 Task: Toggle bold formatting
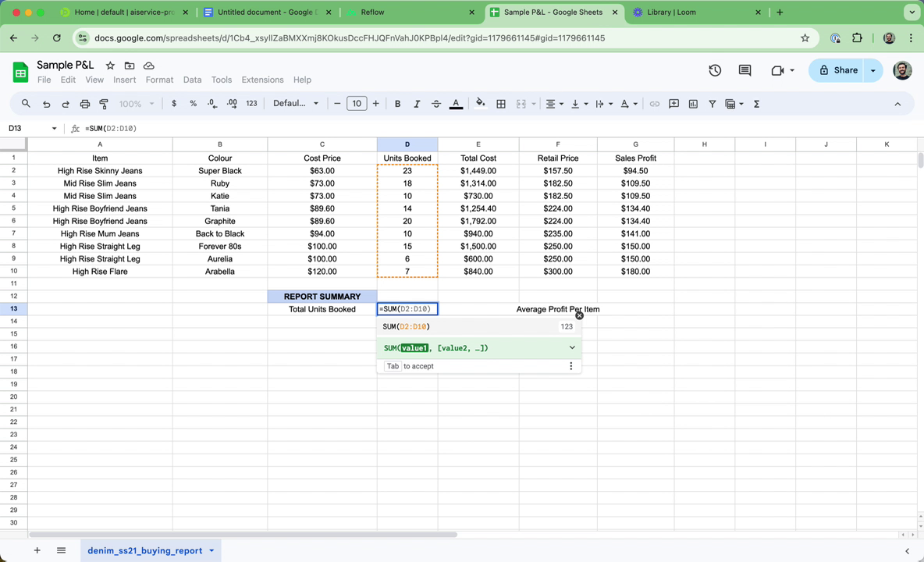(x=397, y=104)
